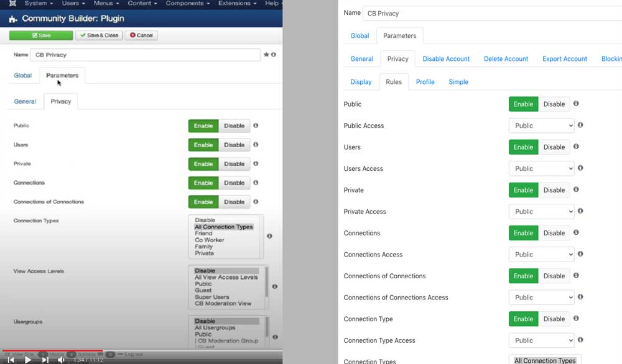The height and width of the screenshot is (364, 622).
Task: Disable Connection Type in the Rules tab
Action: point(554,319)
